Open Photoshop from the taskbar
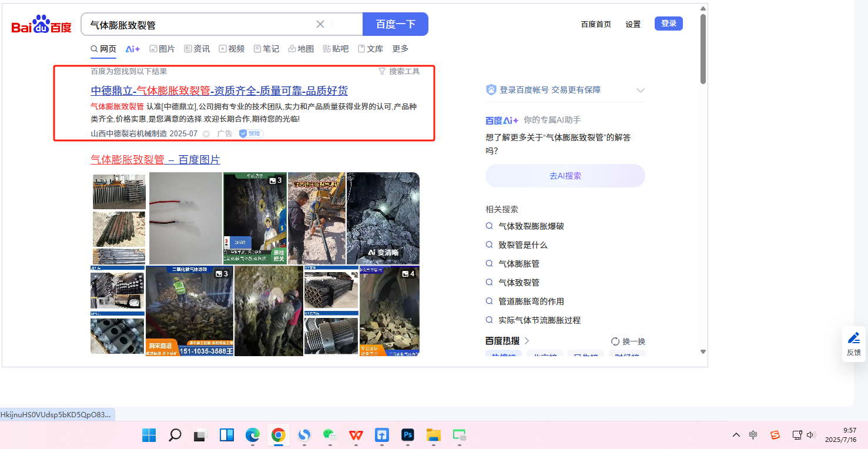The height and width of the screenshot is (449, 868). click(x=408, y=435)
